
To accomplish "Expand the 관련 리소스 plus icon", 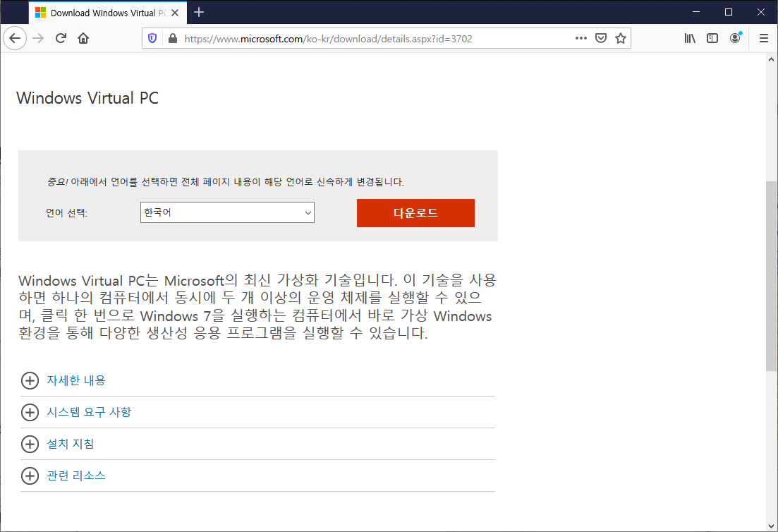I will pyautogui.click(x=30, y=476).
